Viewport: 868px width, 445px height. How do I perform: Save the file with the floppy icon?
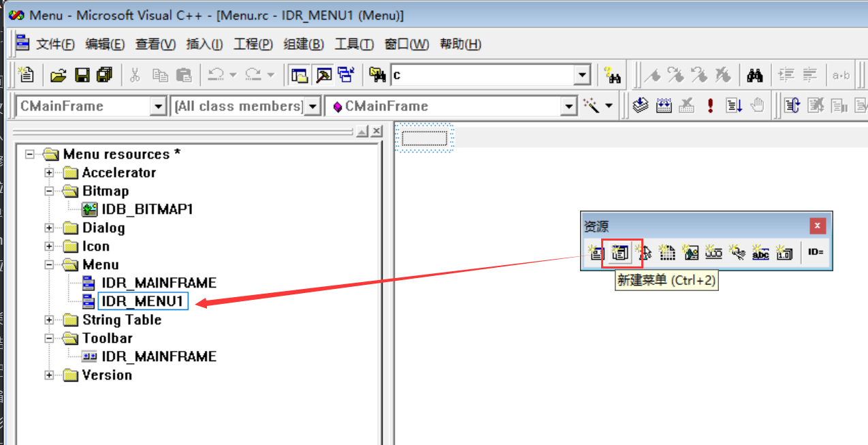(x=82, y=75)
